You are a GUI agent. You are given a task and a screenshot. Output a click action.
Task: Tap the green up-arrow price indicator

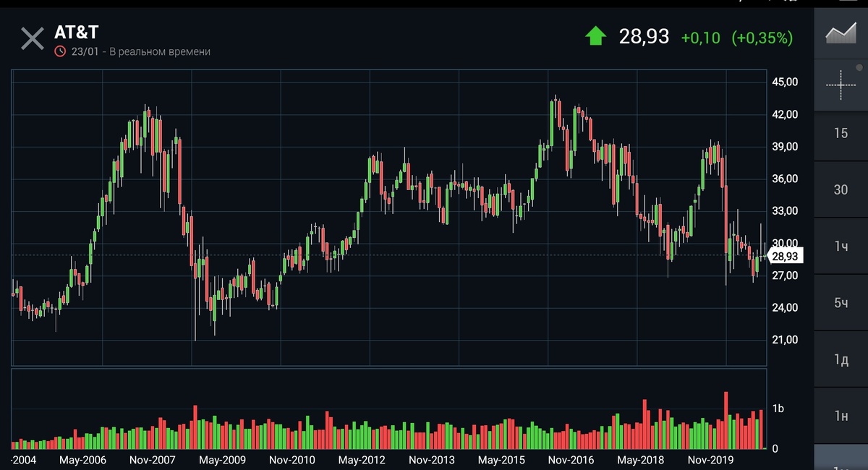[x=595, y=36]
